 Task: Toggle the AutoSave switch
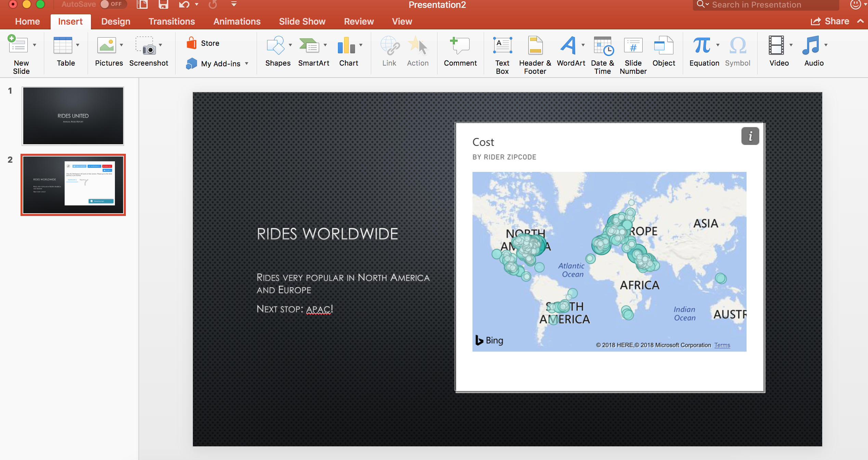(x=114, y=4)
